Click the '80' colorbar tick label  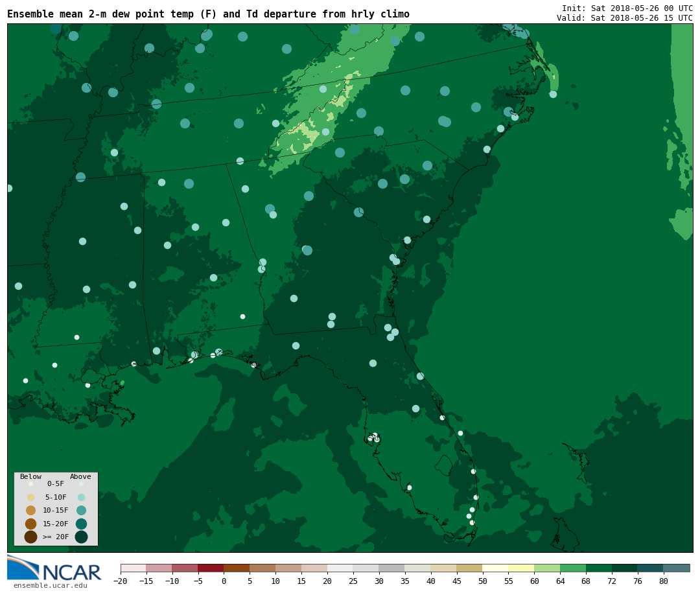tap(664, 581)
